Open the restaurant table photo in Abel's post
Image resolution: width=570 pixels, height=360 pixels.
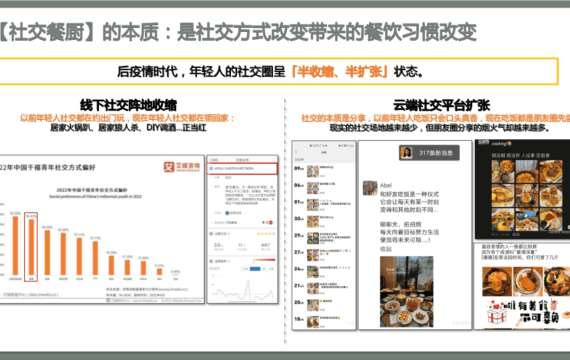coord(406,292)
